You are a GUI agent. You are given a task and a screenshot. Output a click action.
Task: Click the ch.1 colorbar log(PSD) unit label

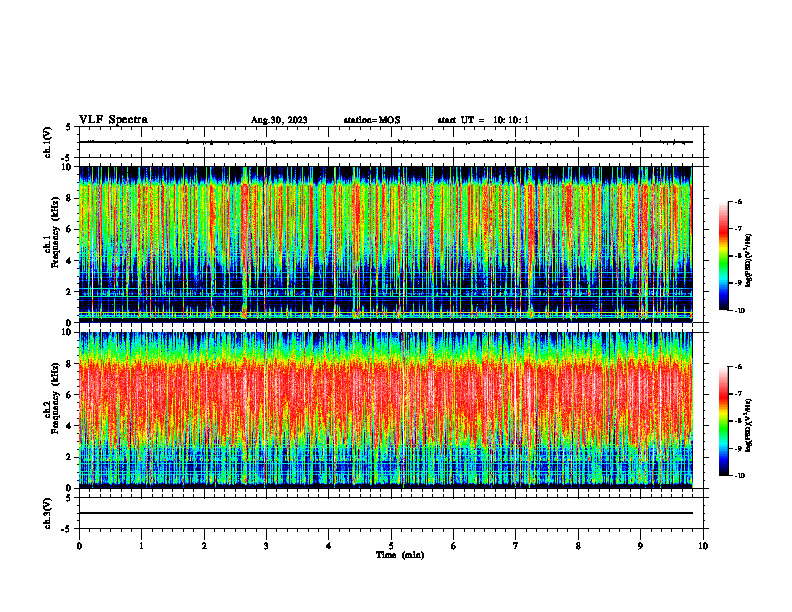(x=749, y=260)
